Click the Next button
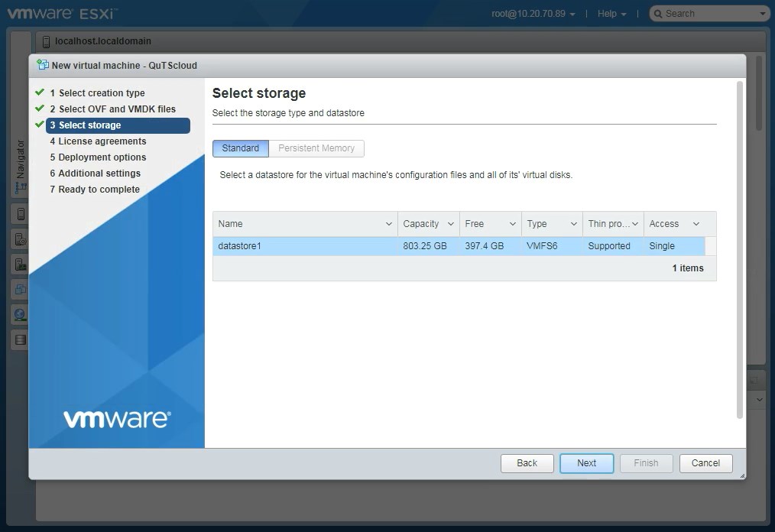Viewport: 775px width, 532px height. coord(587,463)
